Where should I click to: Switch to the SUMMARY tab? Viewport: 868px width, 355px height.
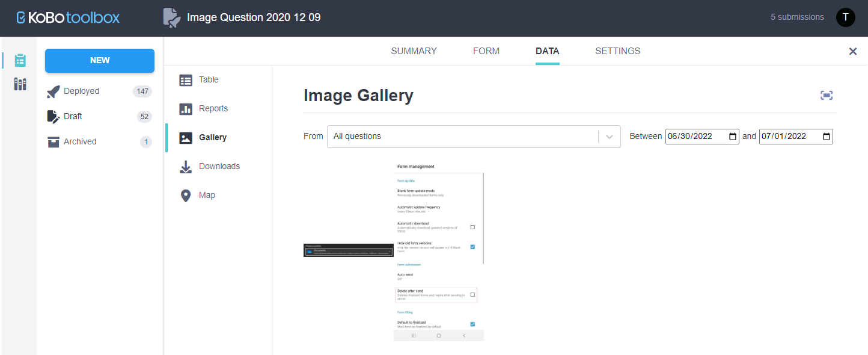[414, 51]
